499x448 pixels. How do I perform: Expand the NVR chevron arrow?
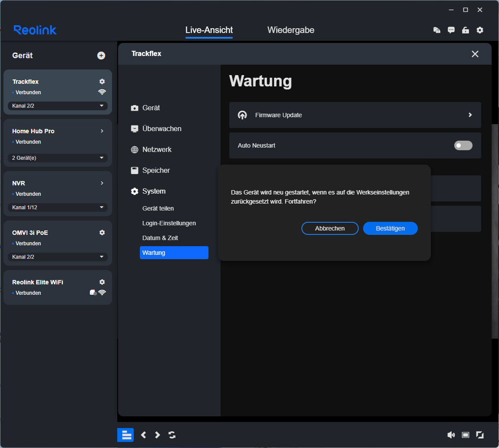pos(102,183)
